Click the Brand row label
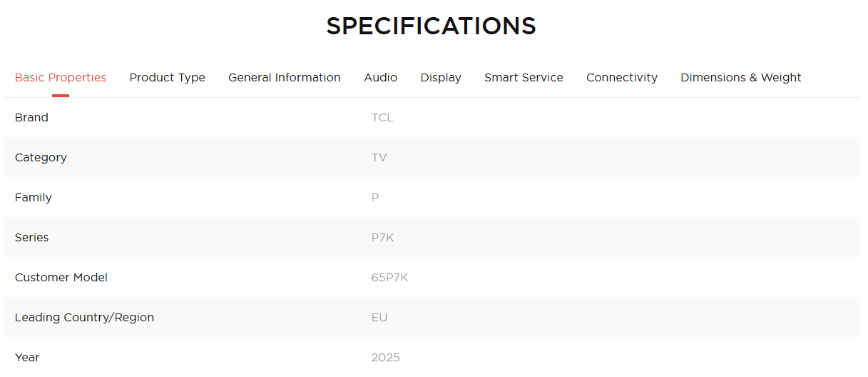868x377 pixels. [31, 118]
